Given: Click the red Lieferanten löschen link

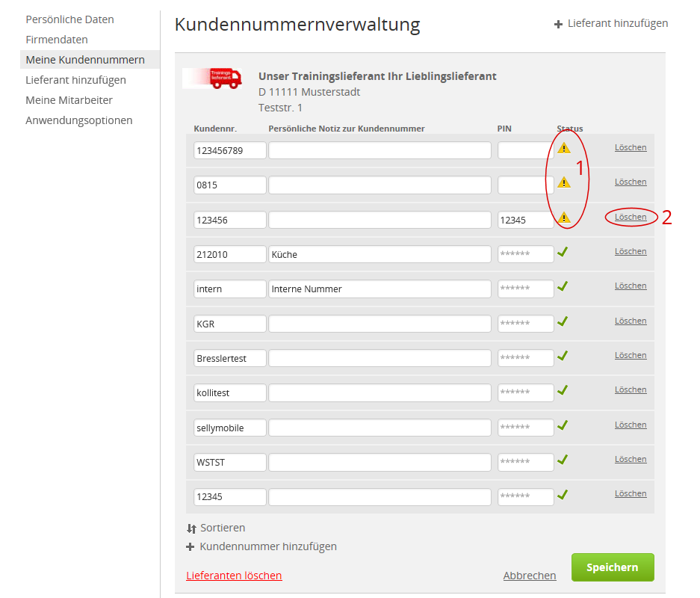Looking at the screenshot, I should click(x=234, y=576).
